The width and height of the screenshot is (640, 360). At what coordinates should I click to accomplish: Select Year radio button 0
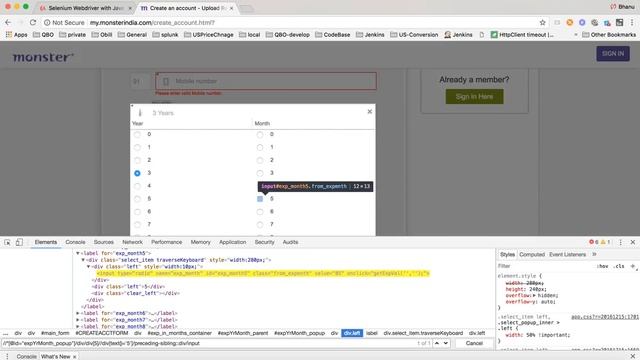click(137, 134)
